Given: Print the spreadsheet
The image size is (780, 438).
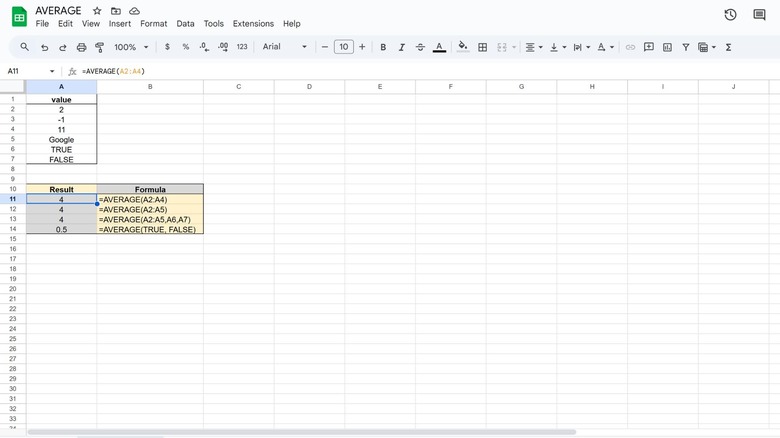Looking at the screenshot, I should click(82, 47).
